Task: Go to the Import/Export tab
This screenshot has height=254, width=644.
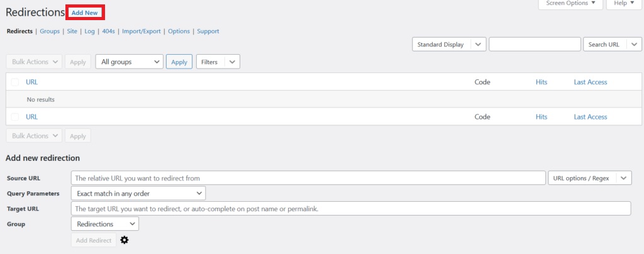Action: click(x=142, y=31)
